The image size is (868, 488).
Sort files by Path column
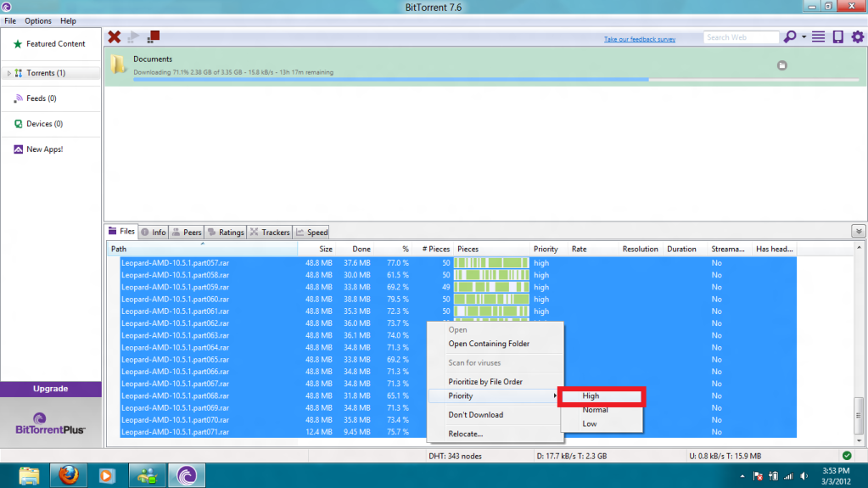tap(202, 250)
